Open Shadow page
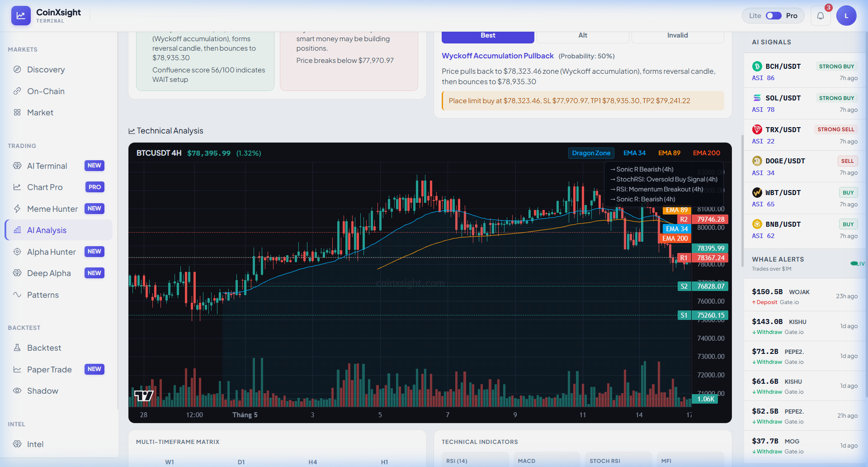 point(59,391)
